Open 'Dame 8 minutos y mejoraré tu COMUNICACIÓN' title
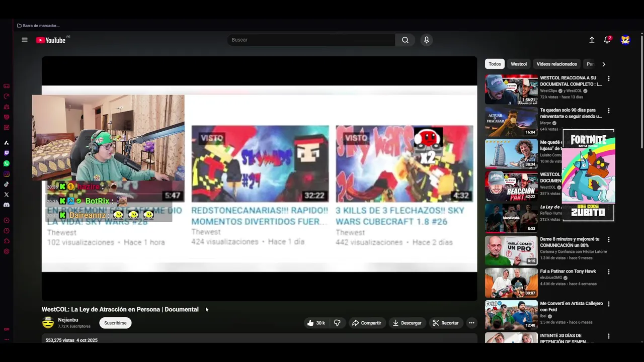Image resolution: width=644 pixels, height=362 pixels. (x=570, y=242)
